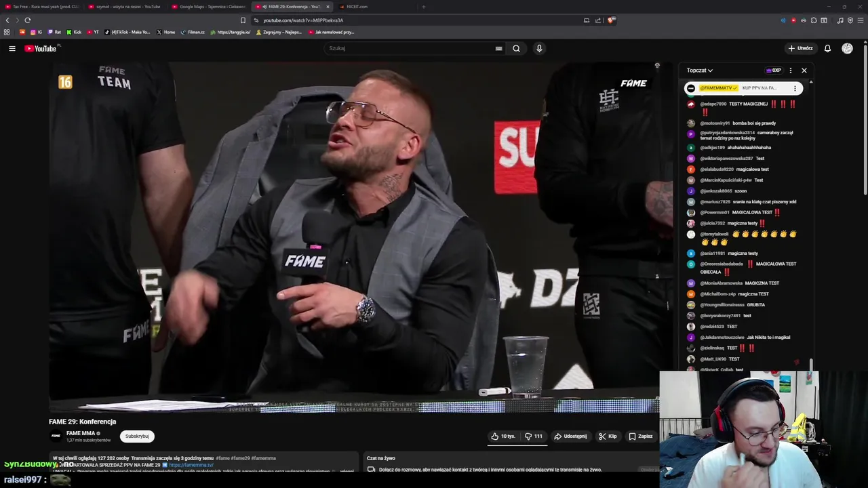Open the Kick bookmark
The height and width of the screenshot is (488, 868).
pos(73,32)
